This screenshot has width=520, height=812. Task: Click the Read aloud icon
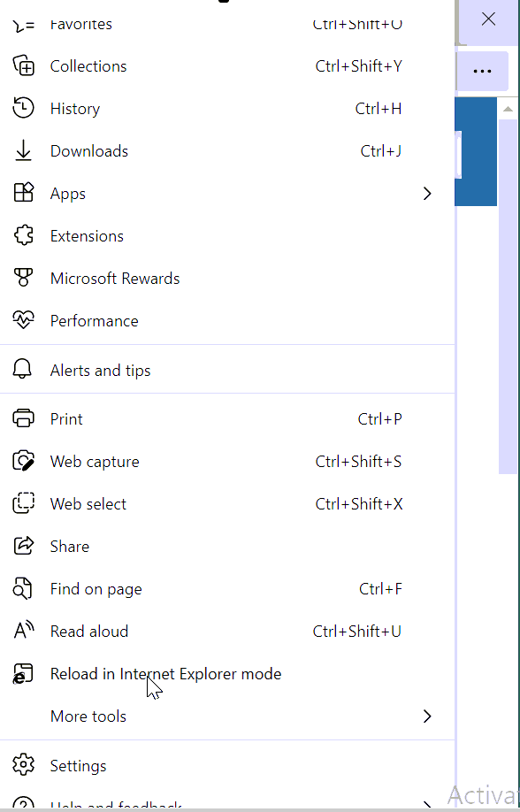point(23,631)
